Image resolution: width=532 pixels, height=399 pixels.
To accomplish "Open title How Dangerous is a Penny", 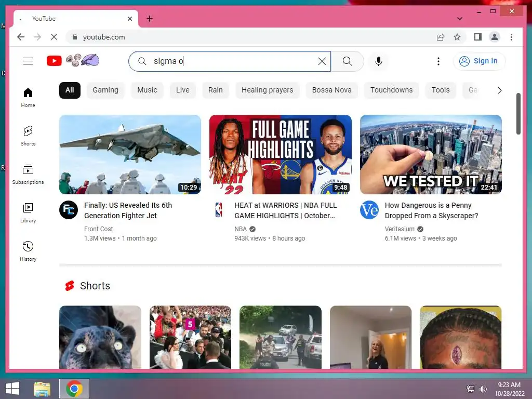I will [x=431, y=210].
